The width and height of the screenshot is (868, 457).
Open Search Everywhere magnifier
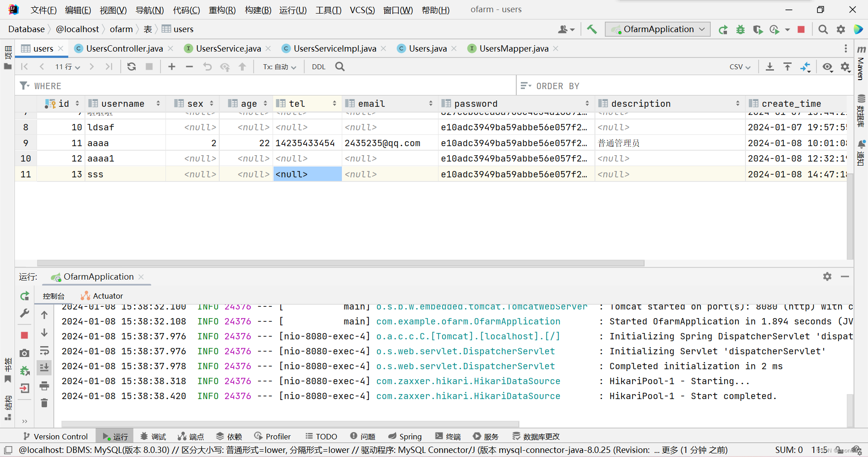(823, 29)
